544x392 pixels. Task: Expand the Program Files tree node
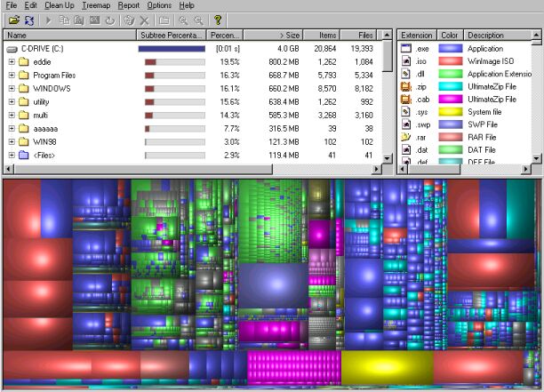pyautogui.click(x=12, y=75)
